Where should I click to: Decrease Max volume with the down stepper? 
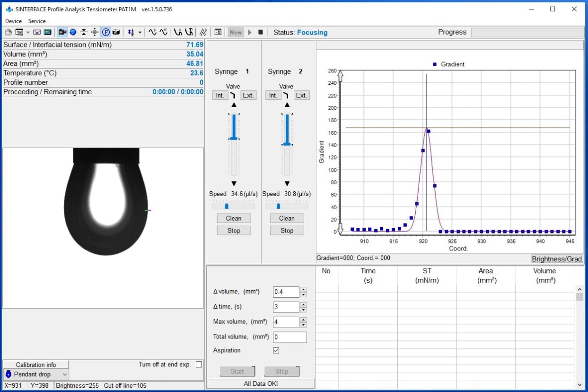(303, 325)
